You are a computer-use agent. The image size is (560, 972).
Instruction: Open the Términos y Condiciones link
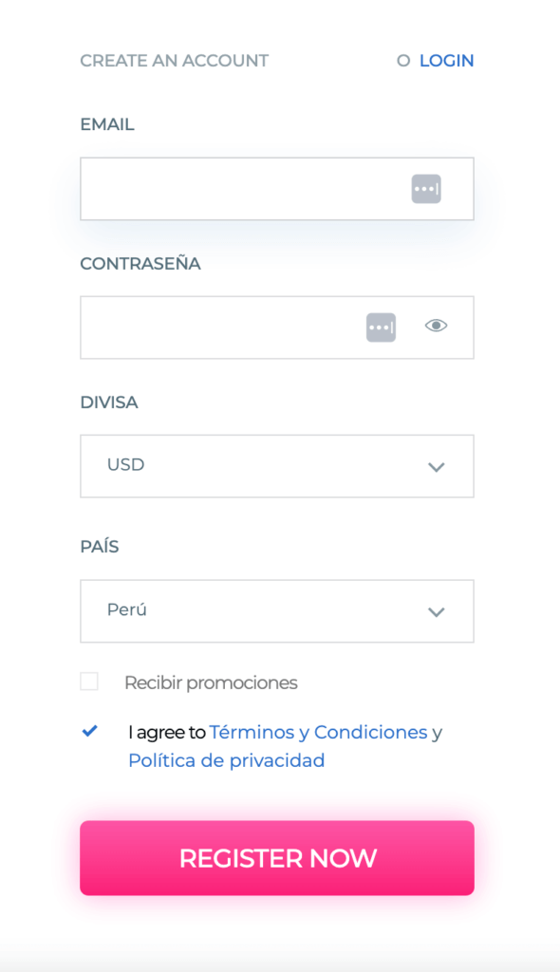click(x=319, y=732)
